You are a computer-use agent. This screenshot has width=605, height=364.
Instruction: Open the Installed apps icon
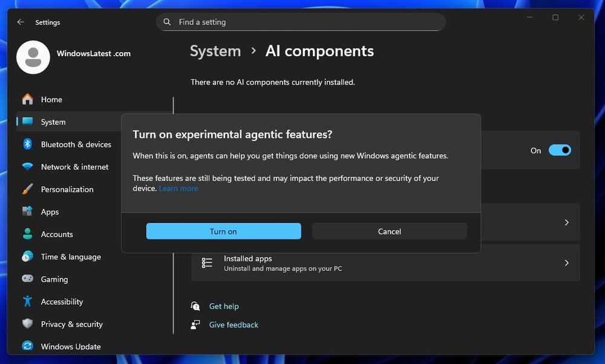click(206, 262)
